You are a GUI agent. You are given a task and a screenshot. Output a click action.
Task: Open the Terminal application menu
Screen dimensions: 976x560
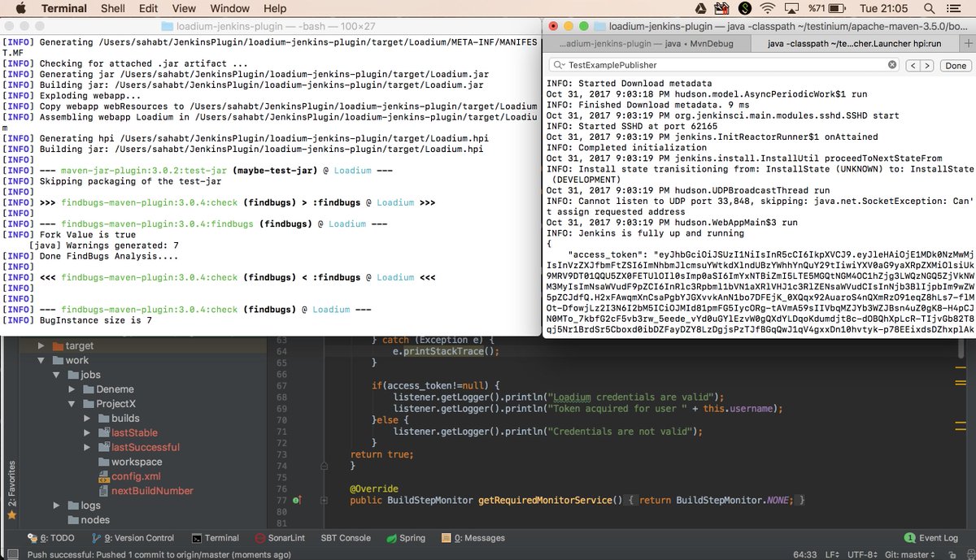coord(64,9)
